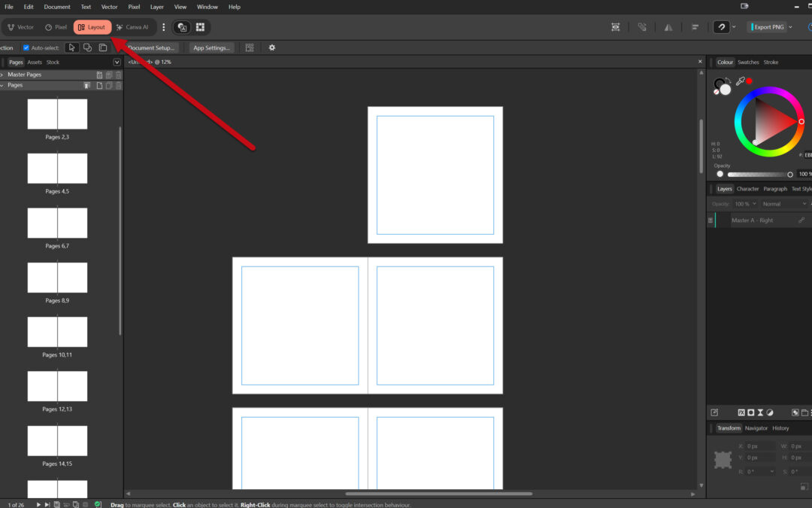Toggle the Auto-select checkbox
Viewport: 812px width, 508px height.
pos(26,47)
